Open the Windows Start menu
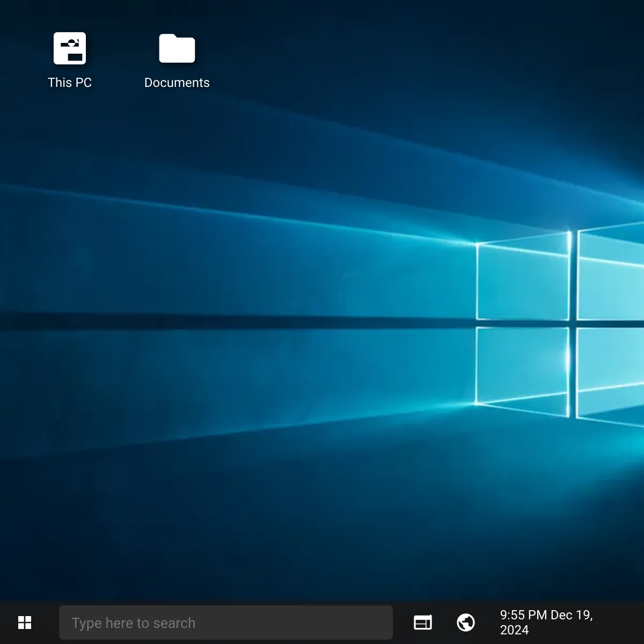This screenshot has height=644, width=644. (25, 623)
